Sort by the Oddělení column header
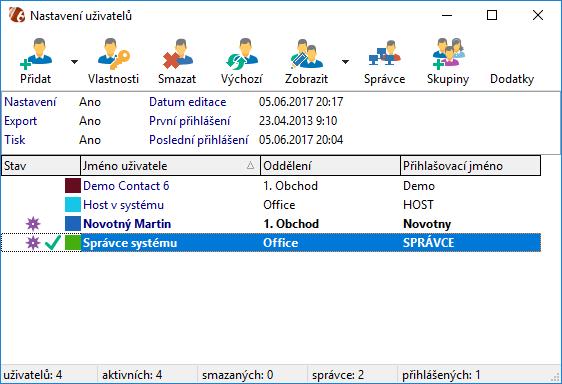562x384 pixels. point(330,166)
